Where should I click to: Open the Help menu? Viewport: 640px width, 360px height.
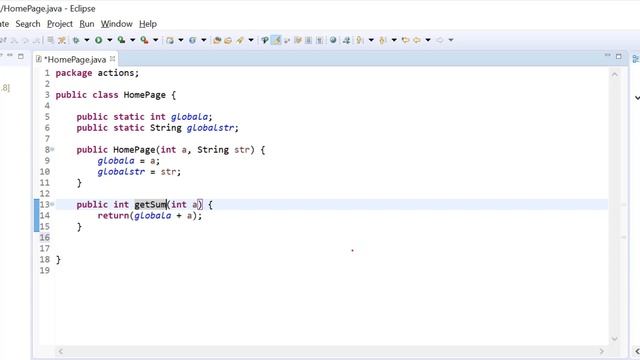pyautogui.click(x=148, y=24)
